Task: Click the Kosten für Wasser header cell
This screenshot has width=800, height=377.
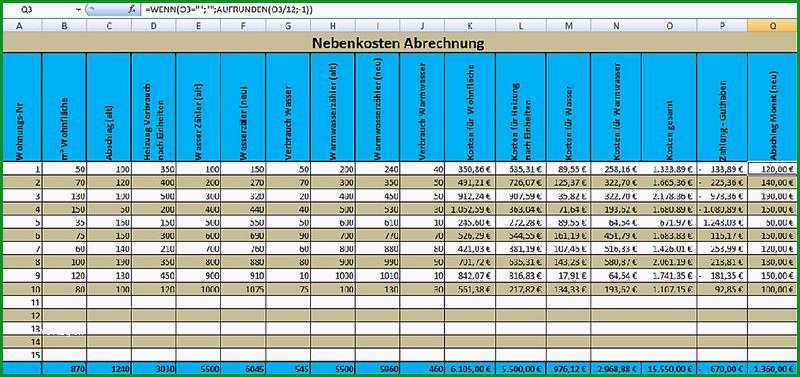Action: (x=568, y=107)
